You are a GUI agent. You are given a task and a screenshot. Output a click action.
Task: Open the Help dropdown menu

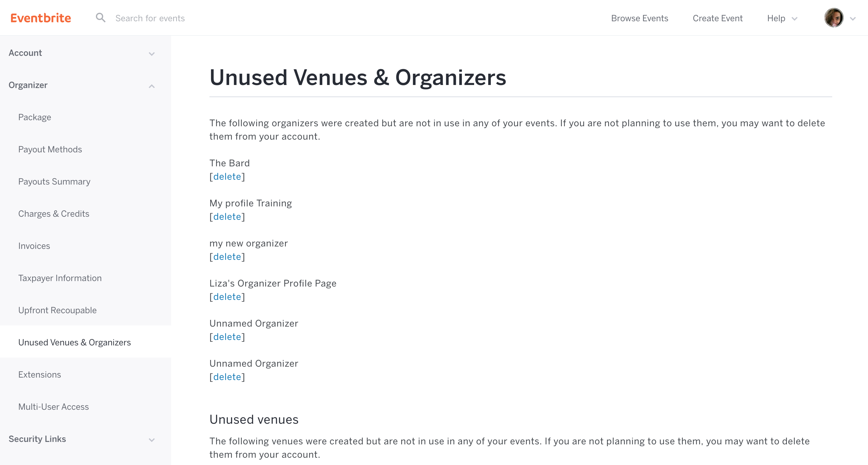[x=782, y=18]
